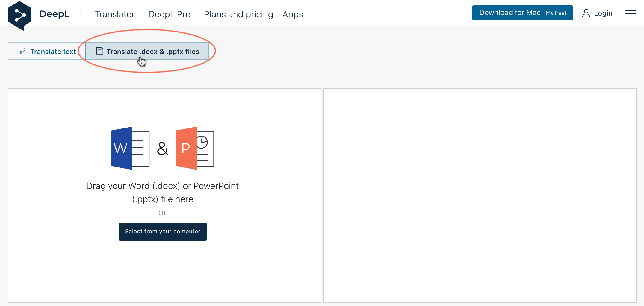Click the empty right output panel
The height and width of the screenshot is (306, 644).
[480, 195]
